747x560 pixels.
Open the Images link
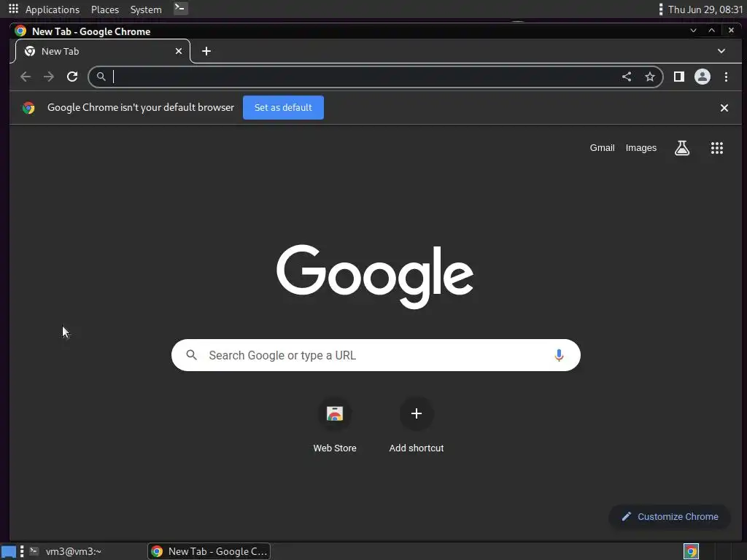(x=640, y=147)
